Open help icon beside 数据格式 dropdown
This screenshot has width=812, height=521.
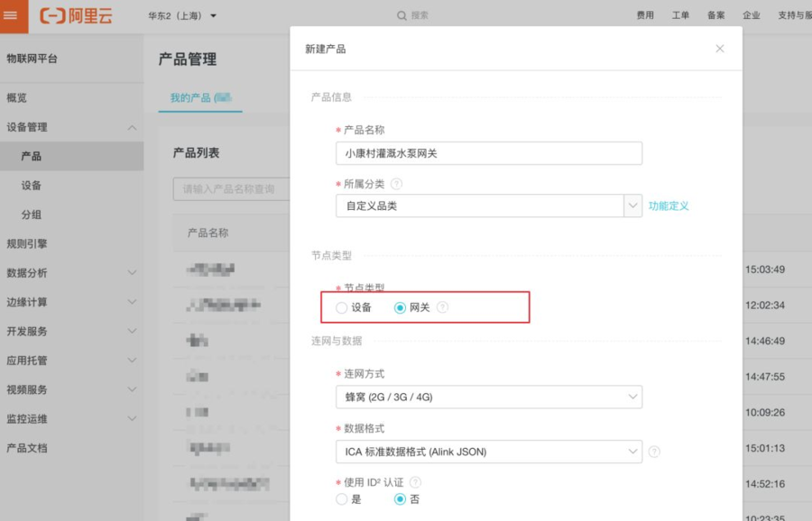coord(655,452)
